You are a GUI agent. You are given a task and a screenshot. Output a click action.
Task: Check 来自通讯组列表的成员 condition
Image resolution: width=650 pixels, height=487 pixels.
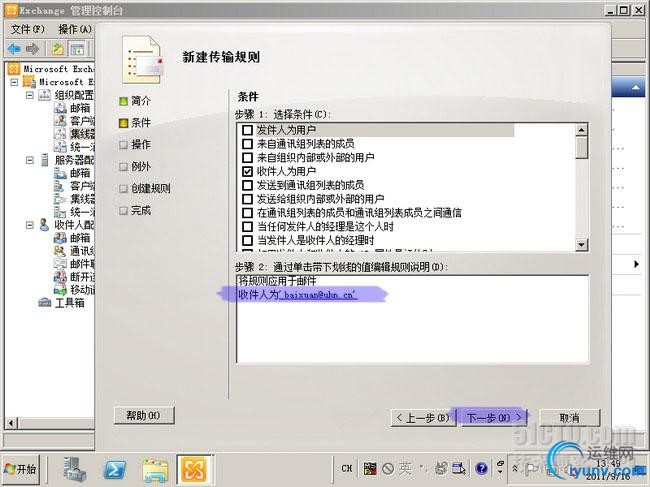point(247,144)
